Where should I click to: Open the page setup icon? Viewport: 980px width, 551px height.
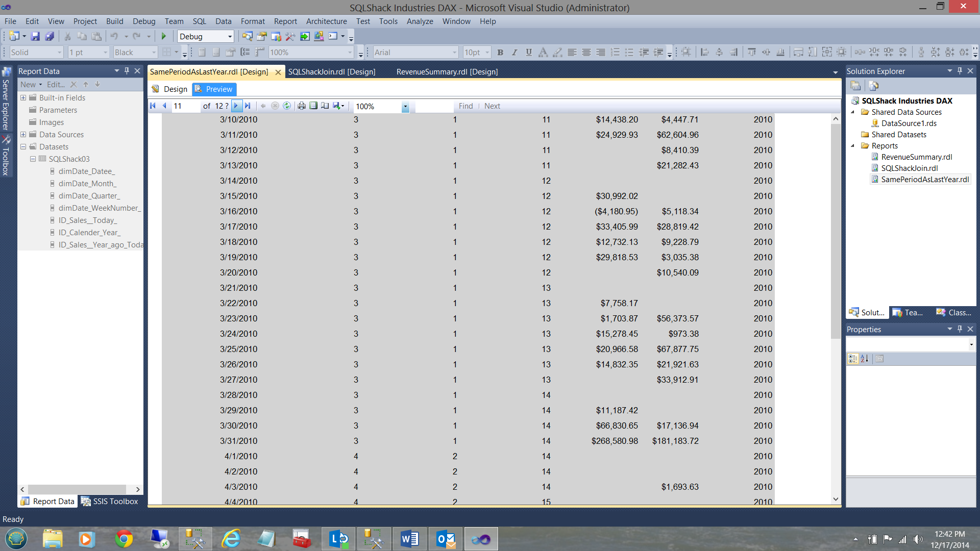[x=325, y=106]
